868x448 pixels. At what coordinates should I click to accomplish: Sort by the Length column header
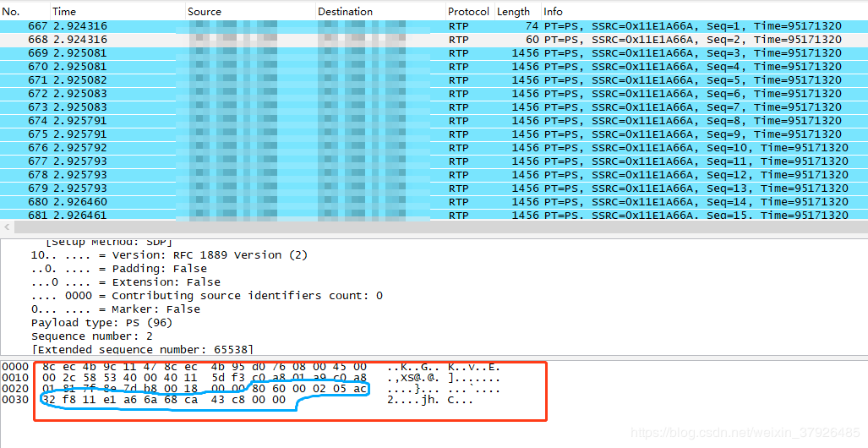click(x=517, y=12)
